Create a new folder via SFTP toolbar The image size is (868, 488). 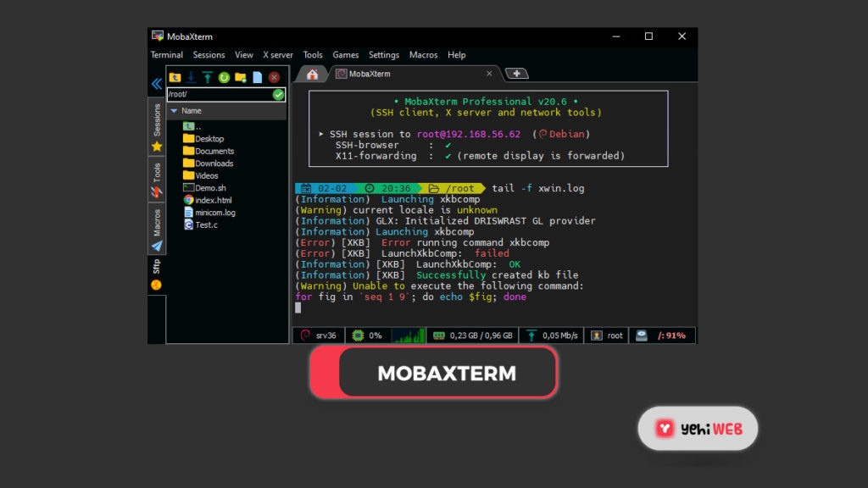241,77
